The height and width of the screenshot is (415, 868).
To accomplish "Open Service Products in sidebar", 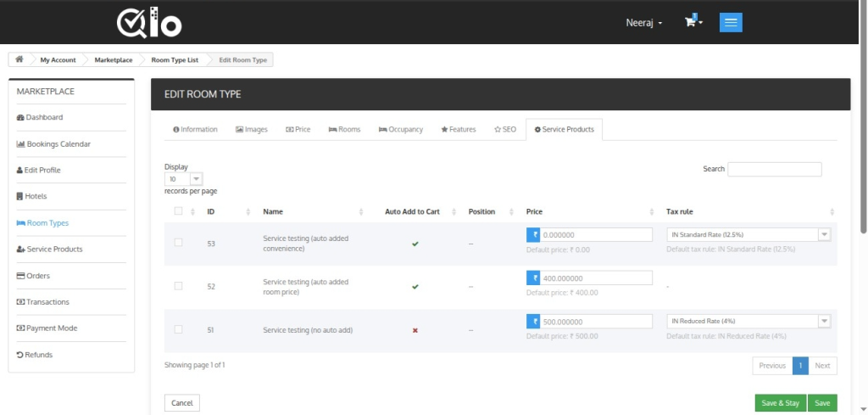I will point(50,250).
